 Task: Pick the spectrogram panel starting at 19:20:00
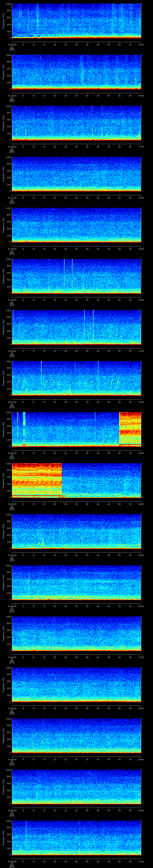pyautogui.click(x=76, y=327)
